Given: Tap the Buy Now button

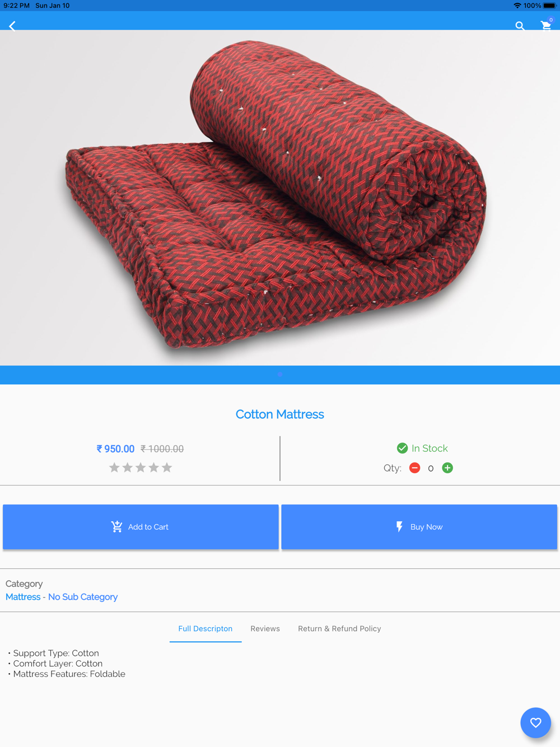Looking at the screenshot, I should click(419, 527).
